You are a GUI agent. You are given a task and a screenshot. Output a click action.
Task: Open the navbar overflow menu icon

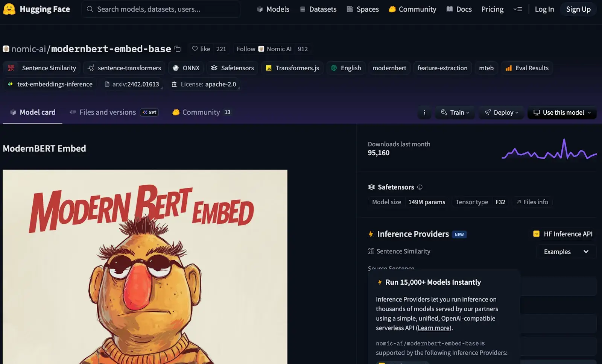tap(518, 9)
